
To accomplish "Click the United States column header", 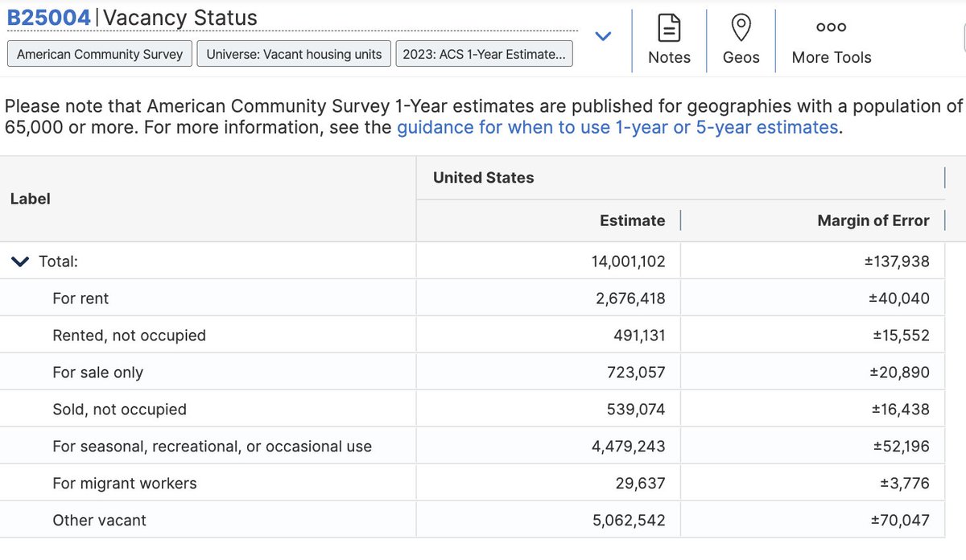I will coord(484,178).
